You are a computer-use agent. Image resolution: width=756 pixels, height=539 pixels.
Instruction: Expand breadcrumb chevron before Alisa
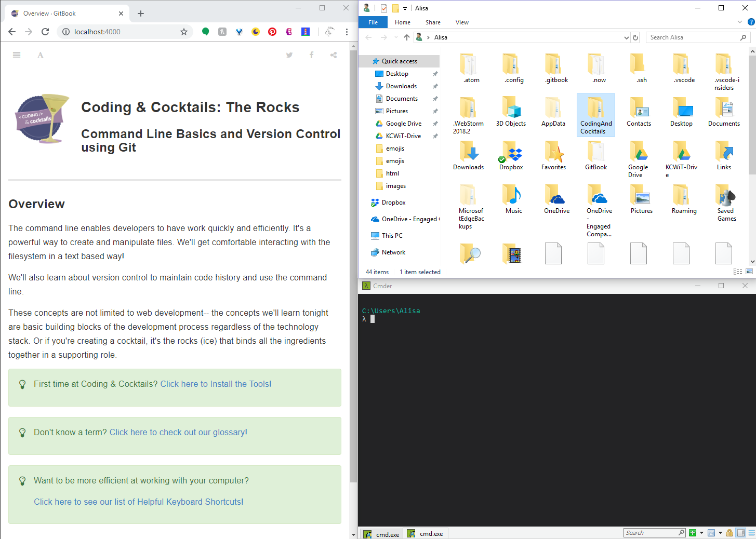click(428, 37)
